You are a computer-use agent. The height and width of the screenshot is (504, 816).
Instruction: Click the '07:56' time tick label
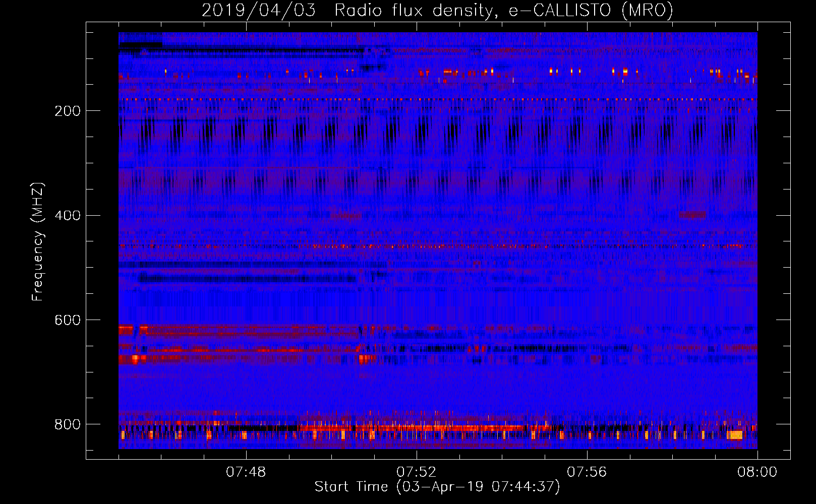[587, 472]
